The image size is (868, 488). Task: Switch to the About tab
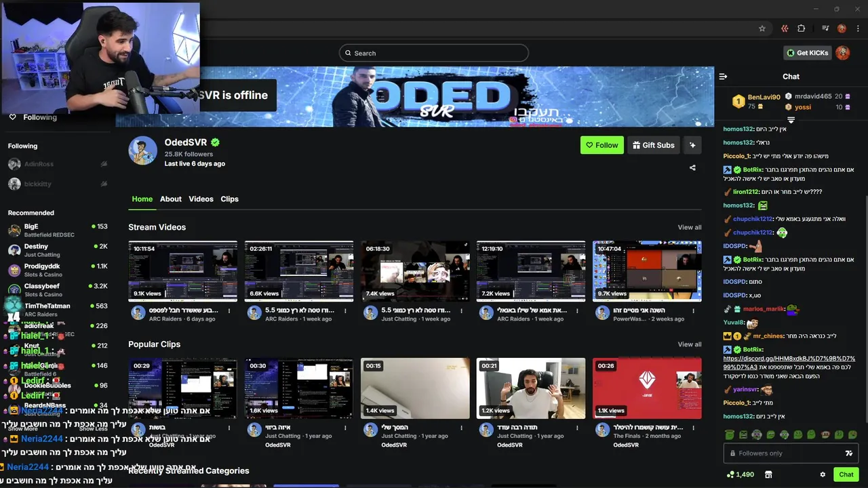(171, 199)
